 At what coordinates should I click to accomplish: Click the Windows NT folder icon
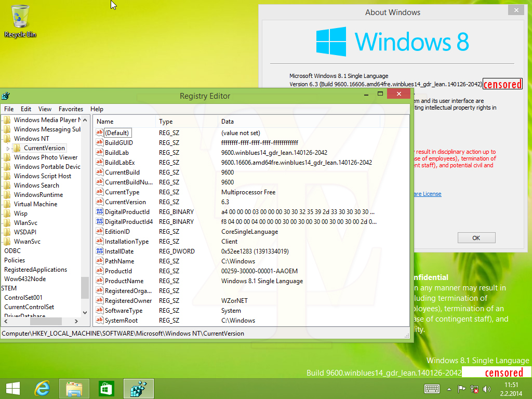[x=7, y=138]
